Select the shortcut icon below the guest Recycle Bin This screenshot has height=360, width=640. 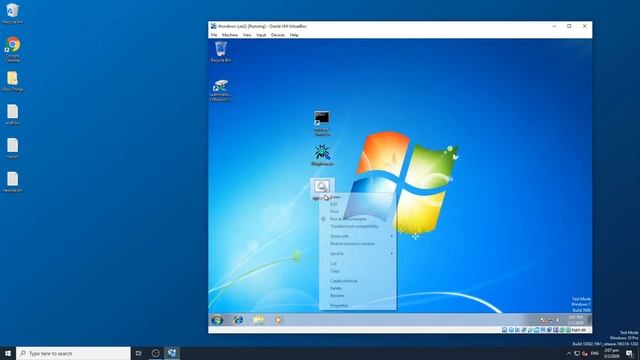(x=221, y=90)
